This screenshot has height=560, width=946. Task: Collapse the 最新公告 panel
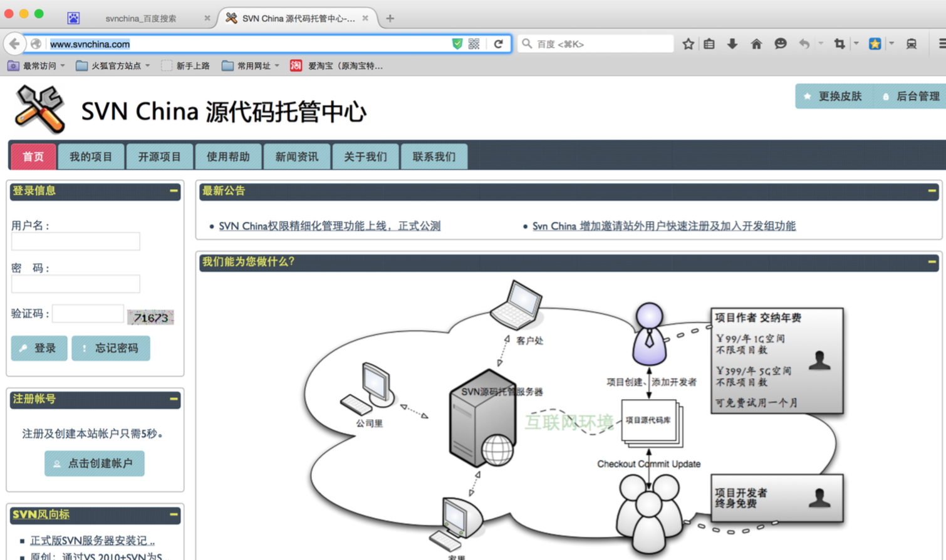click(x=932, y=190)
